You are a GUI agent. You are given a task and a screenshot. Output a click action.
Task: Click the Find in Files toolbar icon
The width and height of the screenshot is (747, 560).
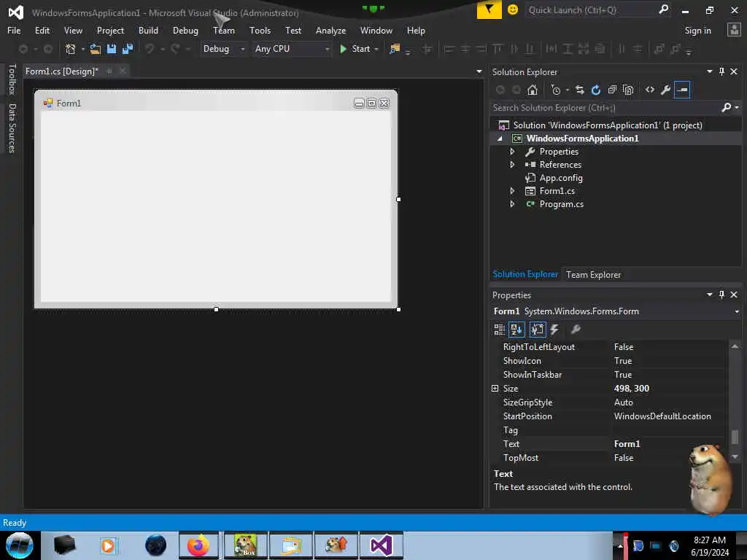coord(395,49)
